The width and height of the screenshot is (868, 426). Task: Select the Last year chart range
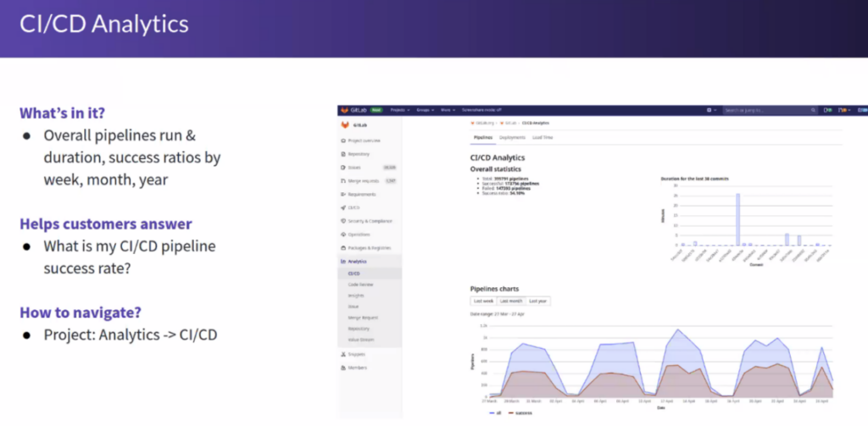coord(537,301)
